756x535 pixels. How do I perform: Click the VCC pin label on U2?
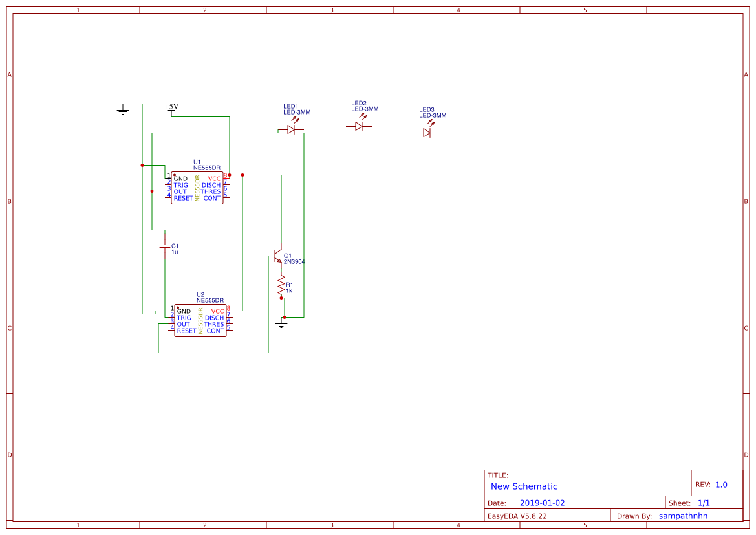pyautogui.click(x=218, y=312)
